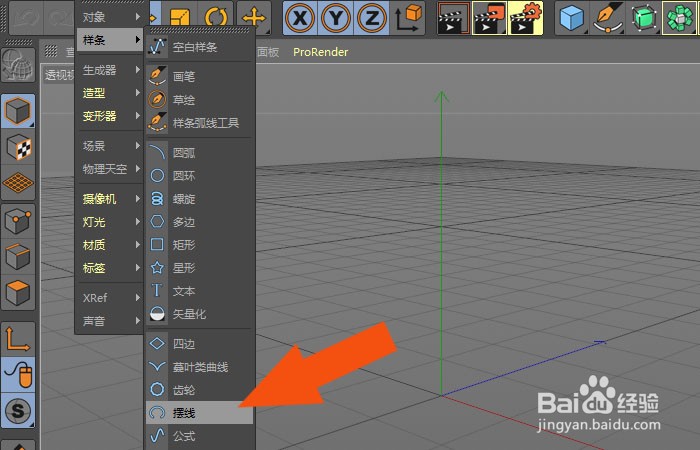Select the Rotate tool in top toolbar
The image size is (700, 450).
tap(216, 17)
